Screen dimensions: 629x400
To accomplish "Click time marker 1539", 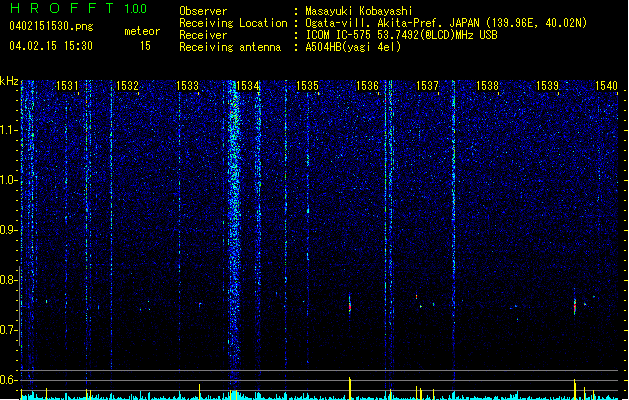I will pyautogui.click(x=548, y=86).
